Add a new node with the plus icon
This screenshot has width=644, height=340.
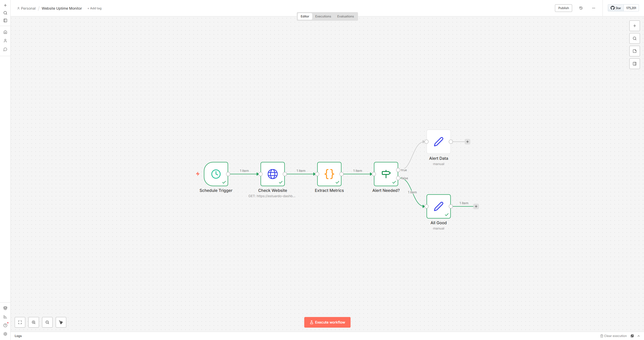634,26
